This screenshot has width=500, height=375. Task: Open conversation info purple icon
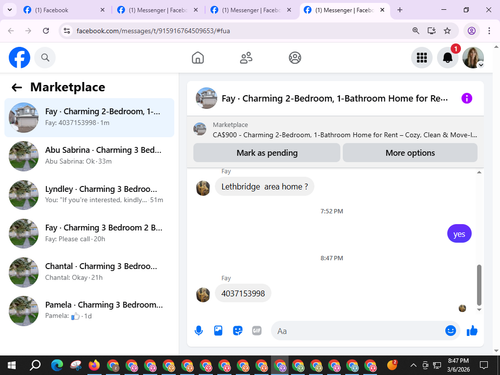467,98
